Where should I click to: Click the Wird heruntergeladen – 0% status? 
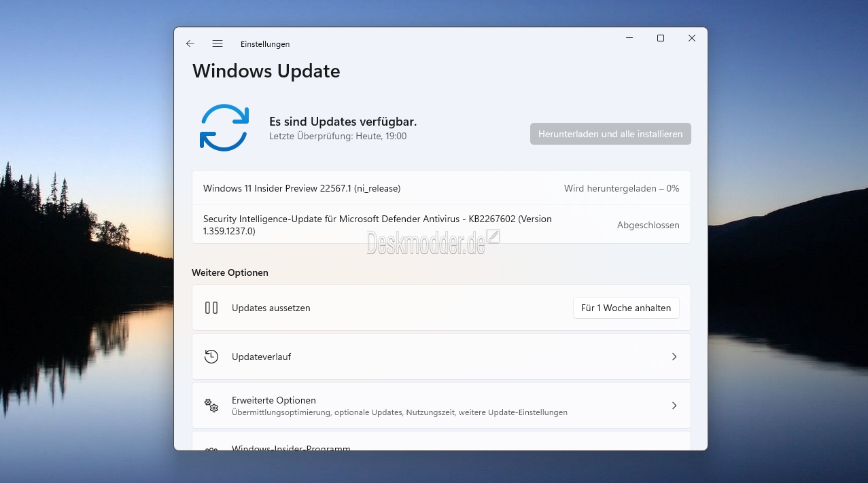(621, 188)
